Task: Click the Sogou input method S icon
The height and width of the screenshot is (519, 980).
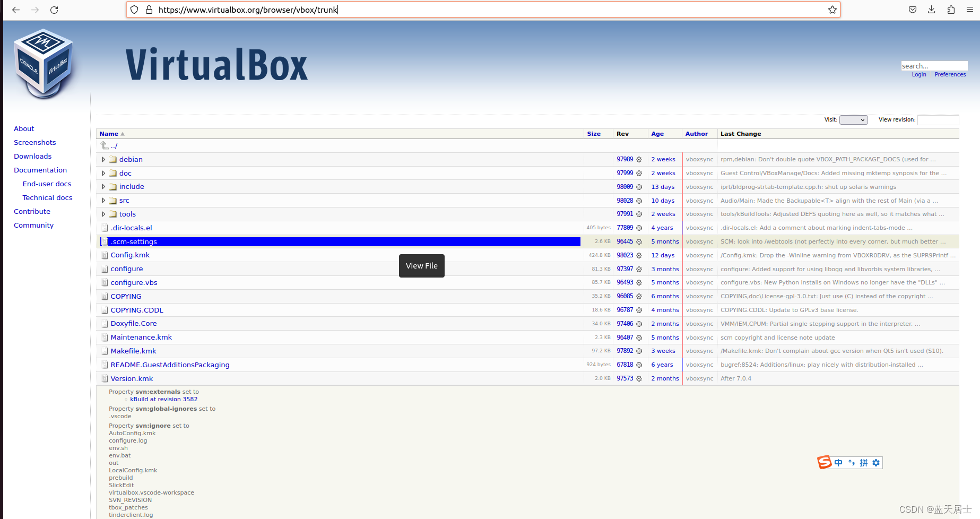Action: click(x=825, y=462)
